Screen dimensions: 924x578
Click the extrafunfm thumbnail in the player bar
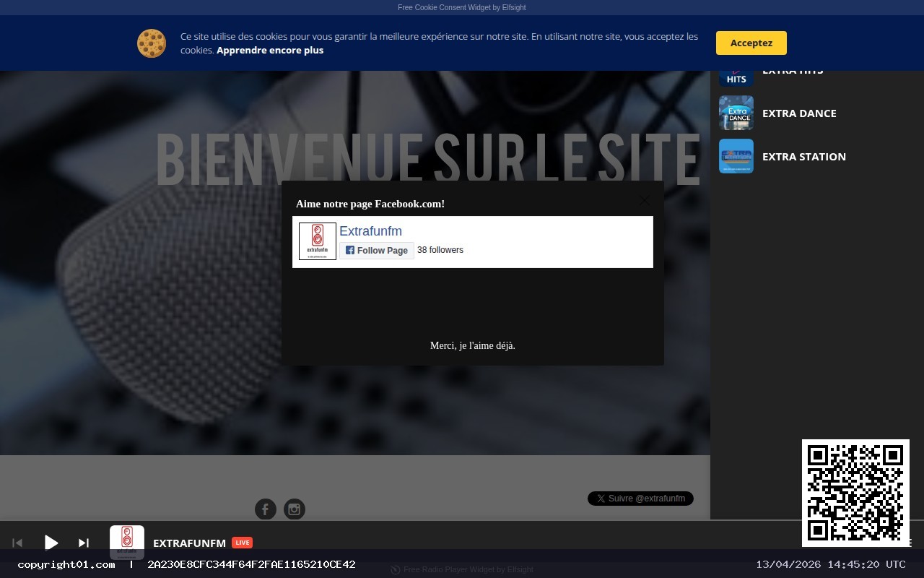coord(127,543)
